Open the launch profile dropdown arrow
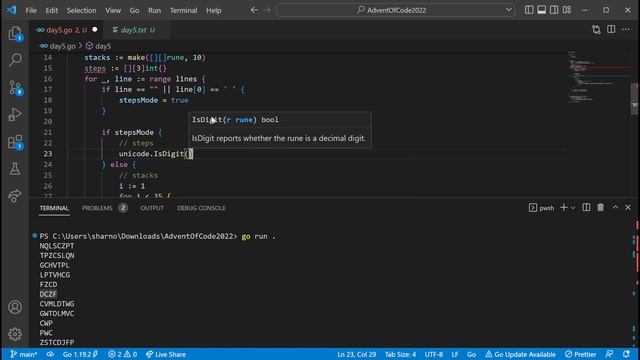This screenshot has width=640, height=360. [573, 208]
